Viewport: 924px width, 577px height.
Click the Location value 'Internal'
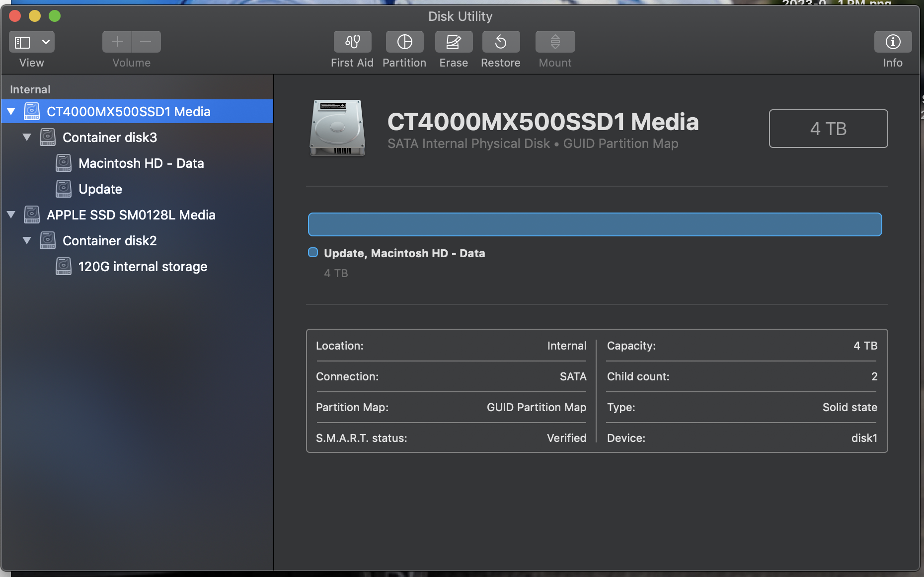tap(567, 346)
